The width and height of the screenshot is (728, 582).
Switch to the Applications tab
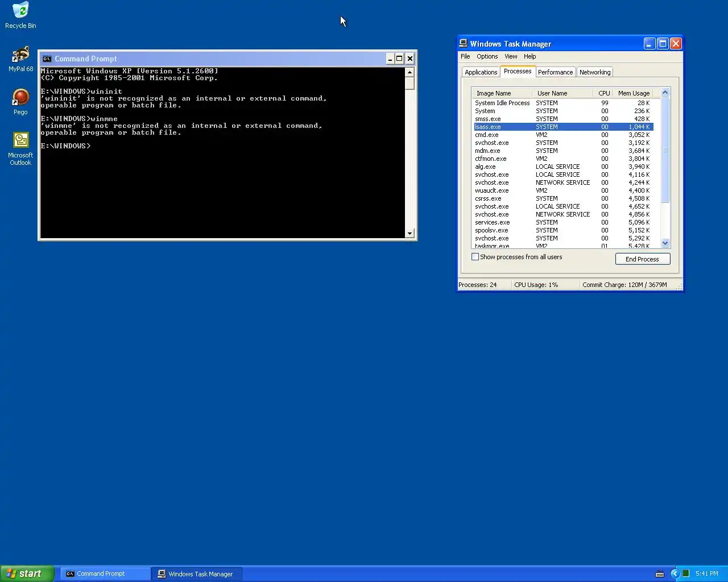[x=481, y=72]
